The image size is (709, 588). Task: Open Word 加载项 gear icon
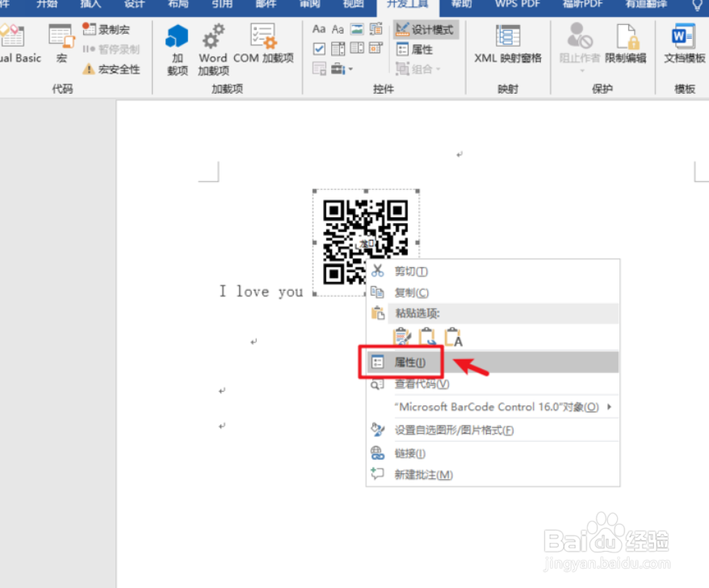tap(213, 50)
